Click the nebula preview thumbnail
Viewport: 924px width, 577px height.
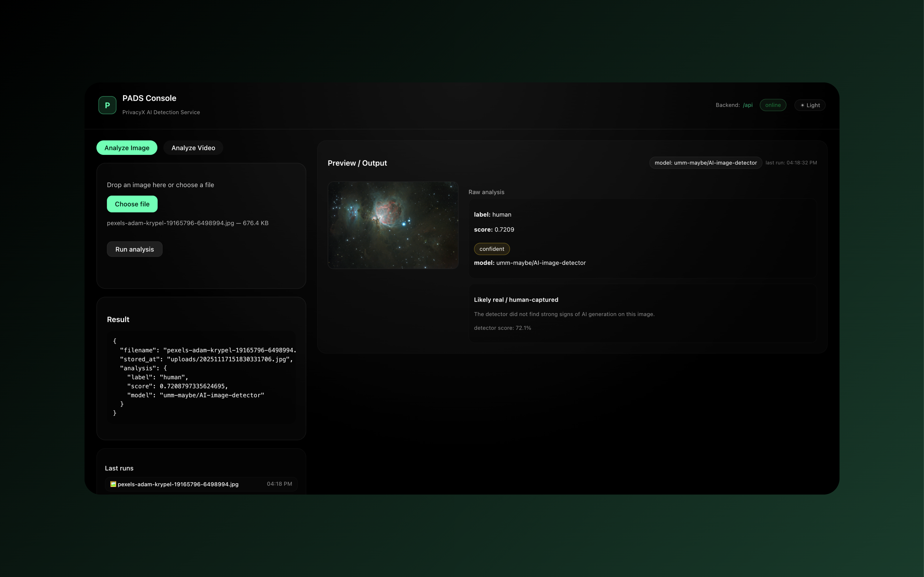coord(393,225)
